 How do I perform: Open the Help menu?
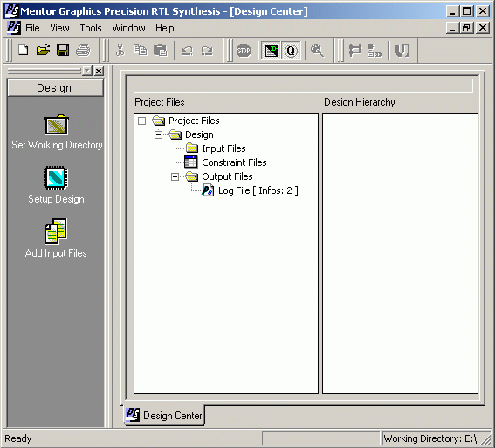click(164, 28)
